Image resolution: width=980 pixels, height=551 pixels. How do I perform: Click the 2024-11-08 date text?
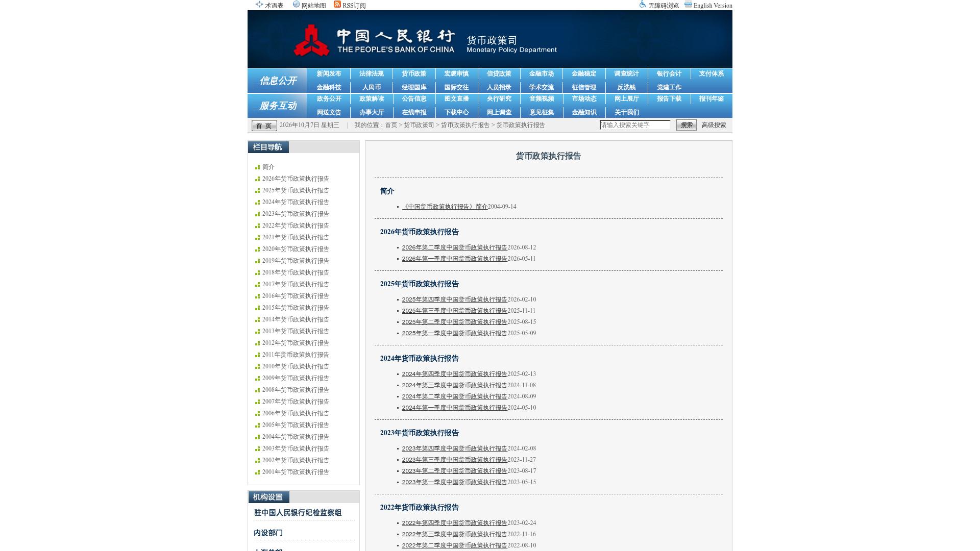(x=522, y=385)
